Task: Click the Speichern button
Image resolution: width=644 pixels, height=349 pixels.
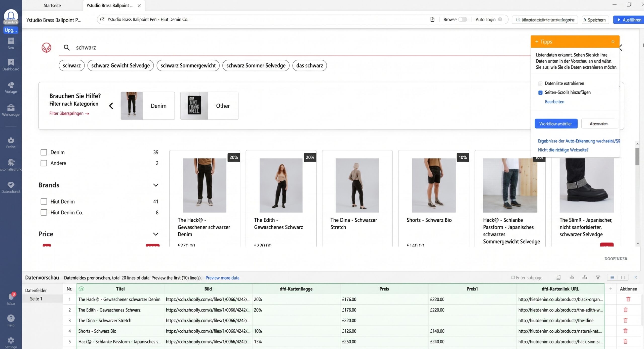Action: point(595,20)
